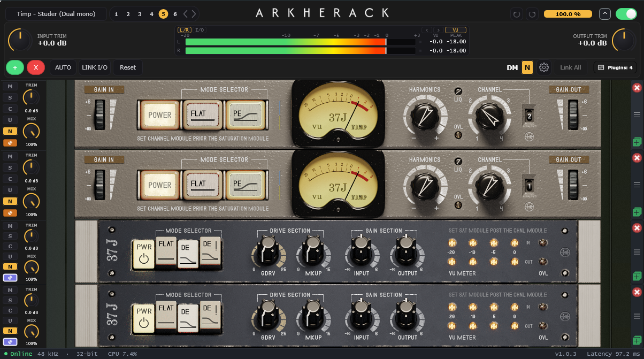The height and width of the screenshot is (359, 644).
Task: Add a plugin with the green plus button
Action: [15, 67]
